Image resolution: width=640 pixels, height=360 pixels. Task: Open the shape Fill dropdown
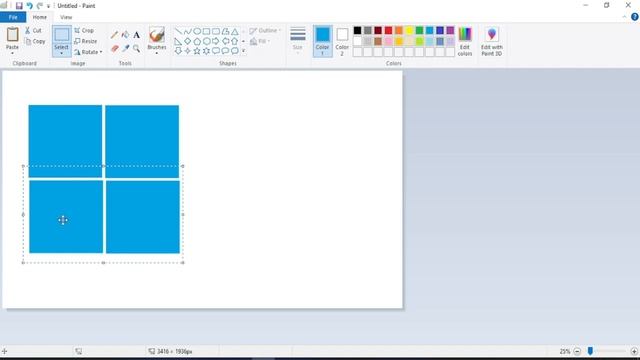pyautogui.click(x=260, y=41)
